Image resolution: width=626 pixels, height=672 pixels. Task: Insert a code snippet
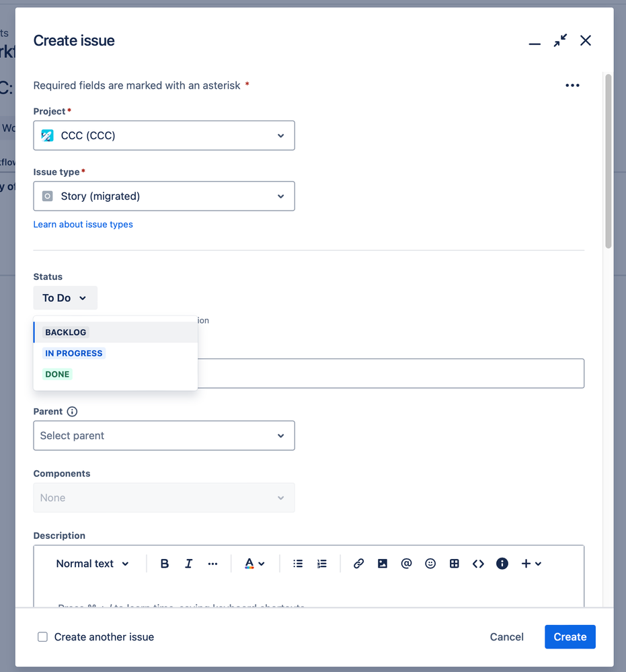point(478,564)
